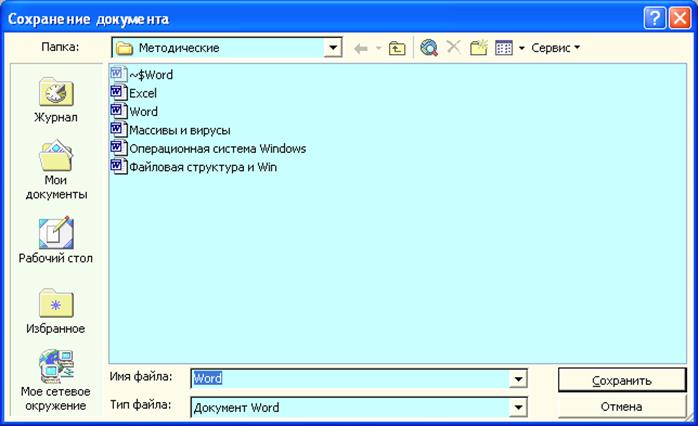Screen dimensions: 698x426
Task: Click the Excel document icon
Action: pyautogui.click(x=118, y=93)
